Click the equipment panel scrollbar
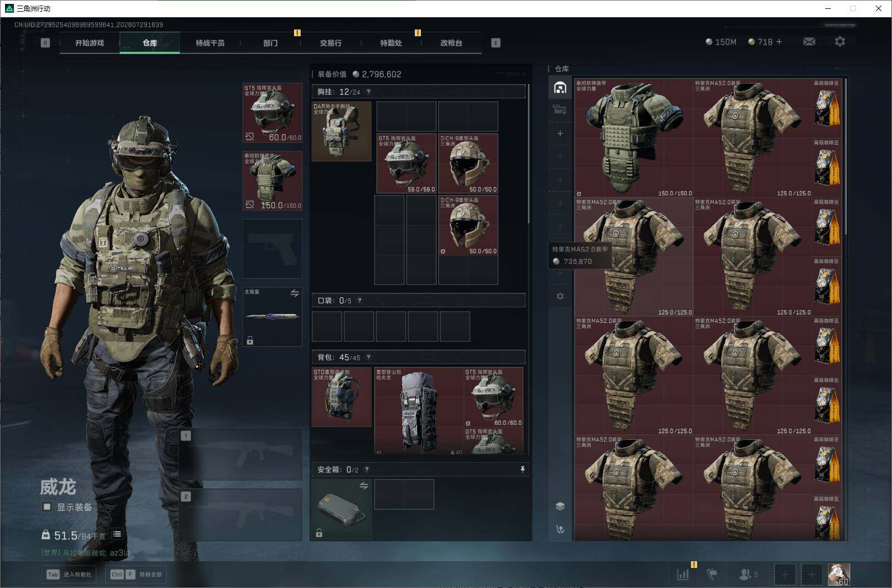The width and height of the screenshot is (892, 588). (x=528, y=154)
